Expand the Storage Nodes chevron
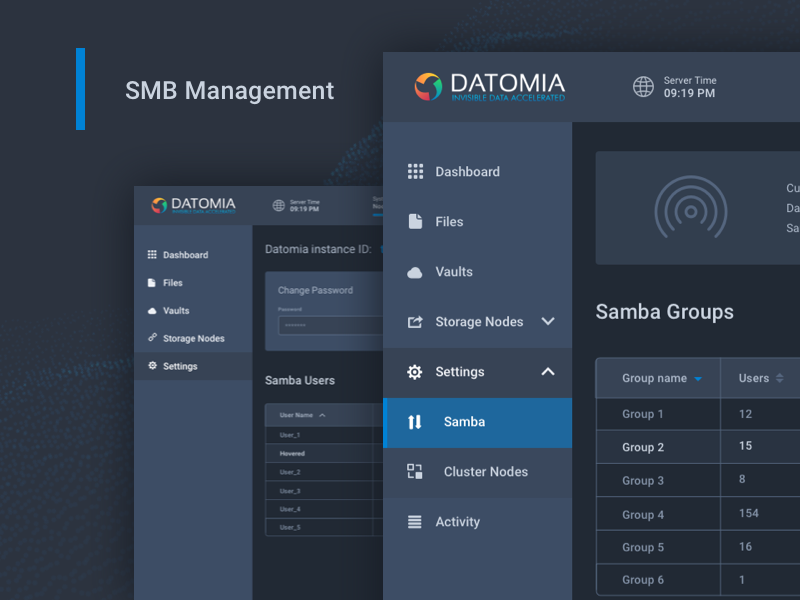This screenshot has width=800, height=600. click(x=548, y=321)
